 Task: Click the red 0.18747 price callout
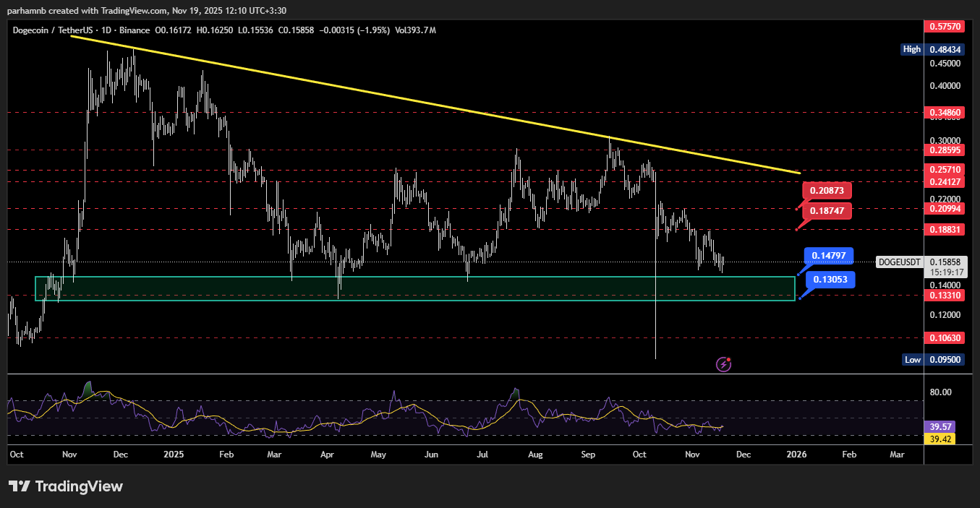(x=827, y=210)
